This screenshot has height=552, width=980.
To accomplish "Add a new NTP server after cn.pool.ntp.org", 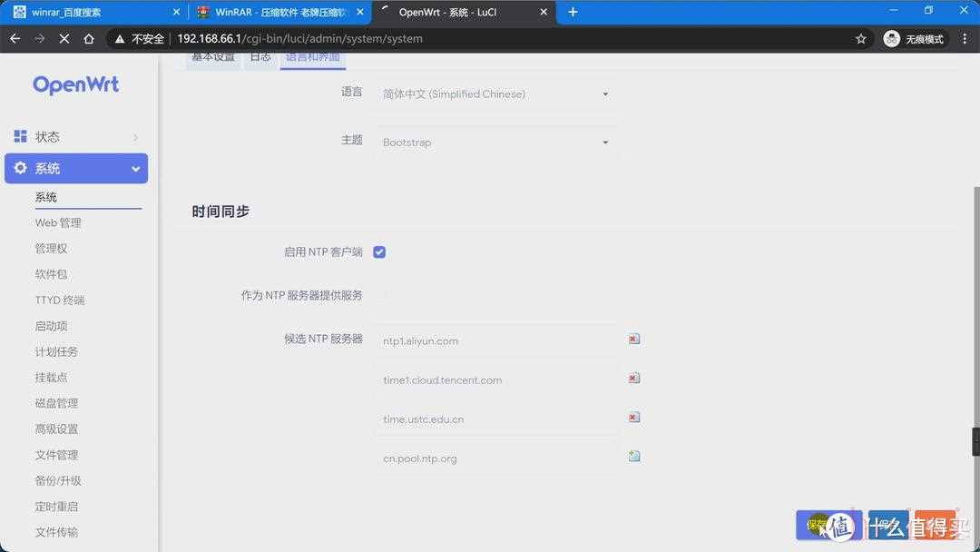I will click(x=634, y=456).
